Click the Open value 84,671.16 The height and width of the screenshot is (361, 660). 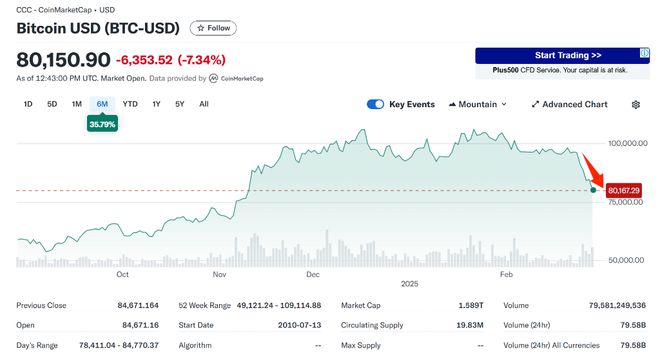141,325
